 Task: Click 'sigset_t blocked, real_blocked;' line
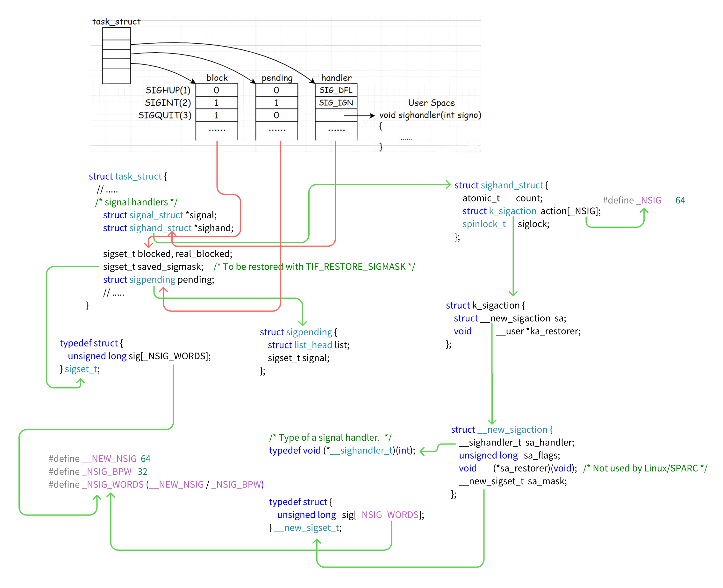click(168, 254)
